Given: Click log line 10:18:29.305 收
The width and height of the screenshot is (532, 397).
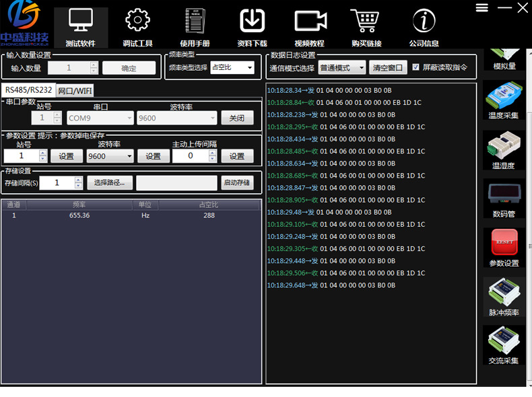Looking at the screenshot, I should [346, 248].
